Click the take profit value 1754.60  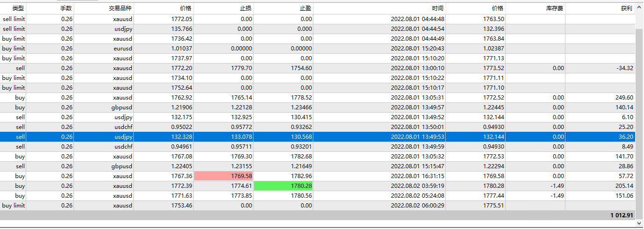tap(302, 68)
